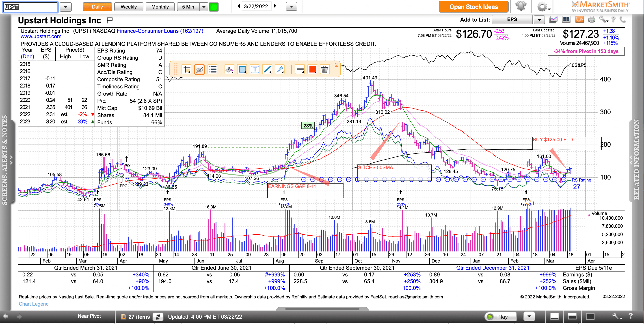This screenshot has width=644, height=324.
Task: Go to next date arrow
Action: [x=275, y=6]
